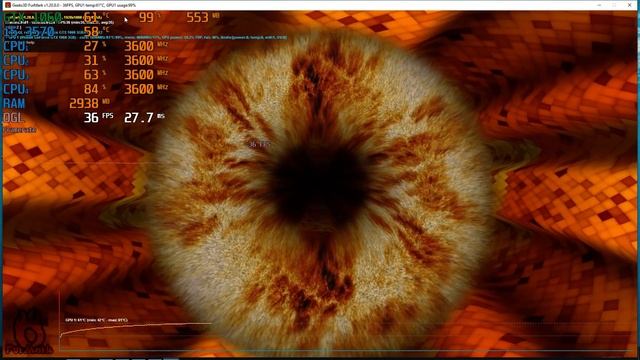Maximize the FurMark window
The image size is (640, 360).
pos(614,5)
